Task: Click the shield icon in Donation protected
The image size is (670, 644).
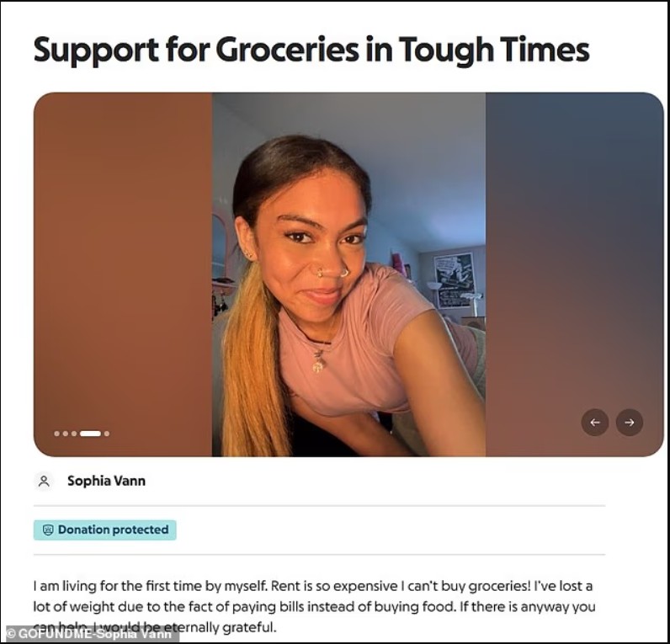Action: click(x=48, y=530)
